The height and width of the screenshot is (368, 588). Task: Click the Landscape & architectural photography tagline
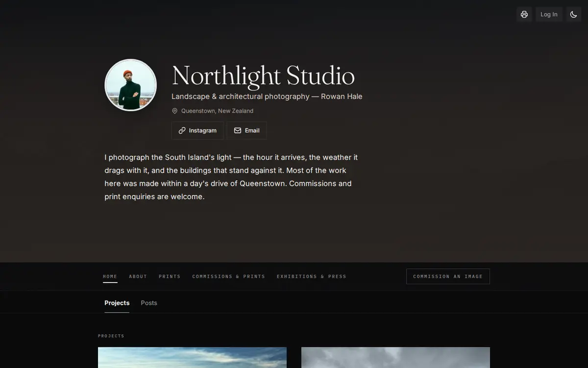tap(267, 96)
